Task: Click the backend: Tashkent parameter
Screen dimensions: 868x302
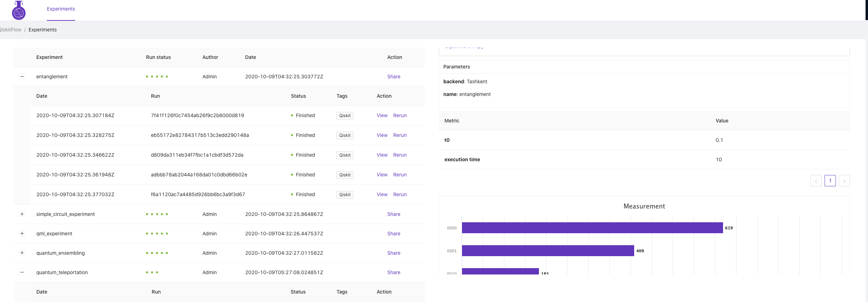Action: (x=465, y=81)
